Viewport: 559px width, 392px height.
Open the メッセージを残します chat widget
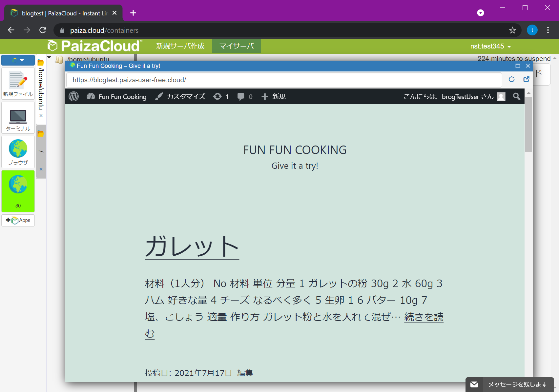[x=510, y=384]
